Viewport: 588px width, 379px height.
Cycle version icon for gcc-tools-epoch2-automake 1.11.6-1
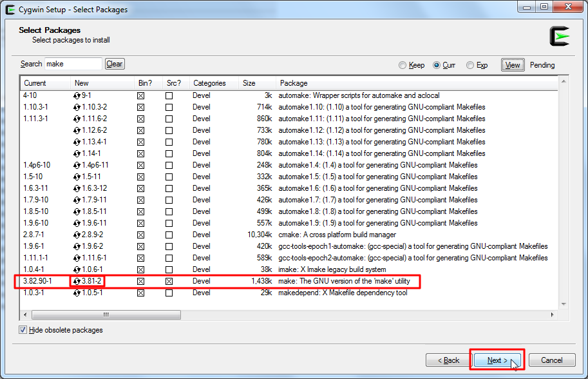[77, 258]
